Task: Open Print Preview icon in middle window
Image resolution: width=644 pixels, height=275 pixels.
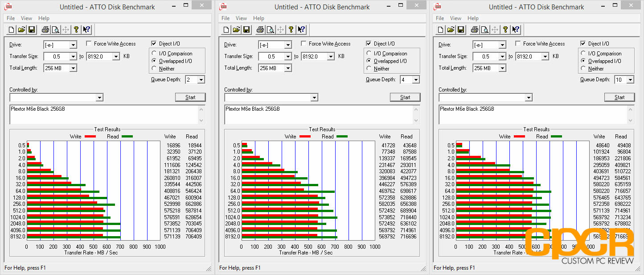Action: [270, 29]
